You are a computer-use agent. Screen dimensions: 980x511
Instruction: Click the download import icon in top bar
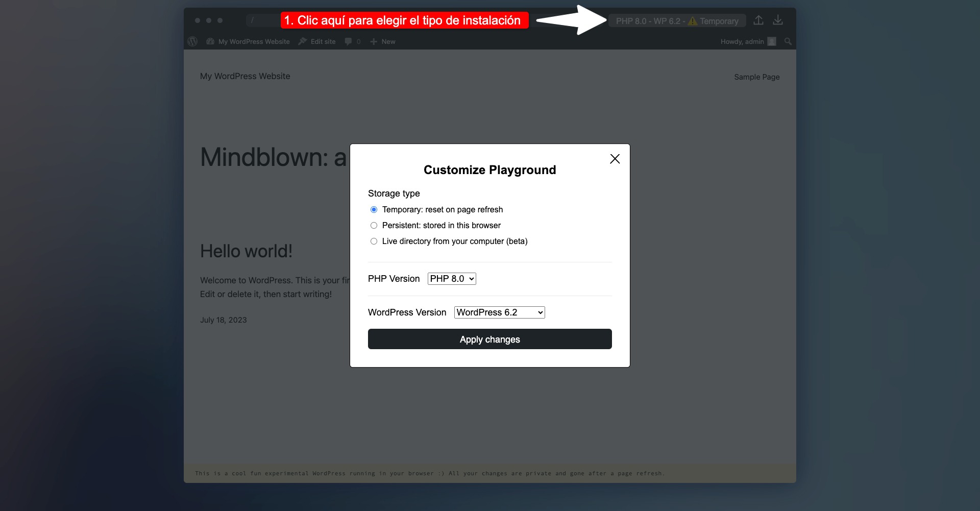click(x=778, y=20)
